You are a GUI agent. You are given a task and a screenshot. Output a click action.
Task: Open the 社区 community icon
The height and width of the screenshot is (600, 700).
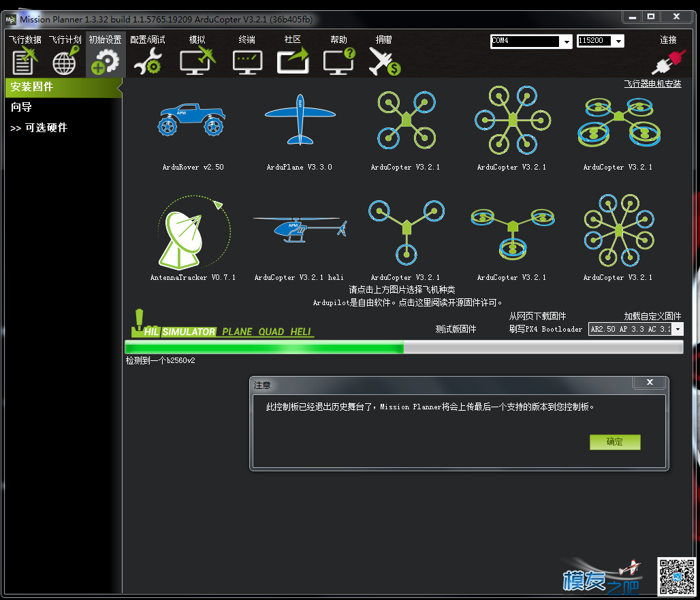click(293, 61)
